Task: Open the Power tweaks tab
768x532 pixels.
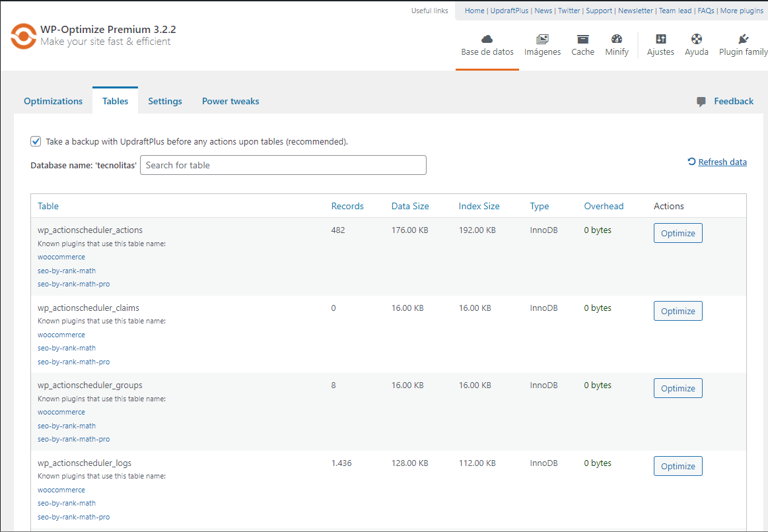Action: point(230,101)
